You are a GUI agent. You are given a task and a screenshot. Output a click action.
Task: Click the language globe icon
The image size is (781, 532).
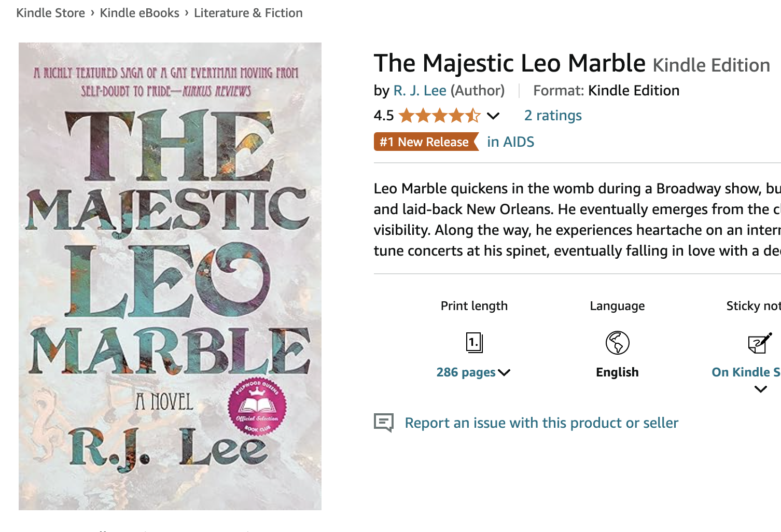click(x=617, y=343)
